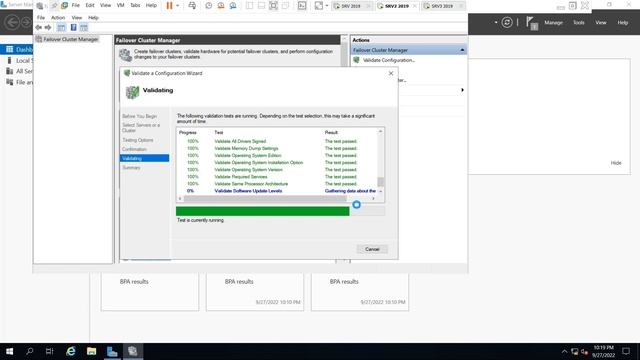The width and height of the screenshot is (640, 360).
Task: Click the test list horizontal scrollbar
Action: coord(265,198)
